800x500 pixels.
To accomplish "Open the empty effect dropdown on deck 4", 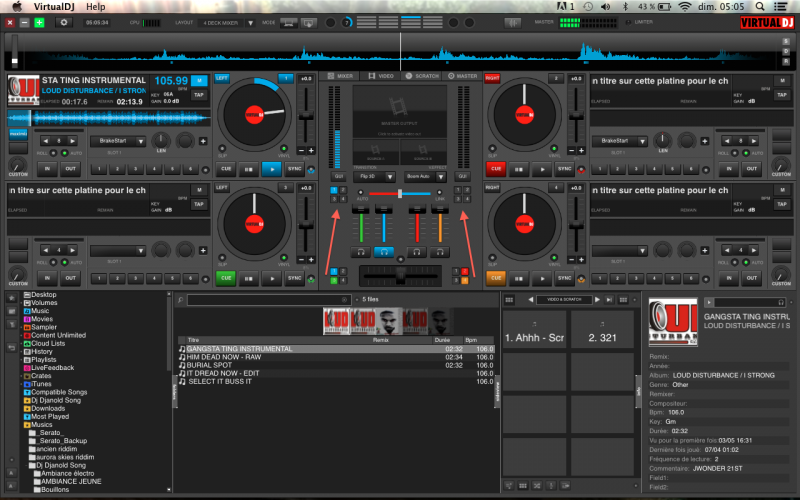I will pos(620,251).
